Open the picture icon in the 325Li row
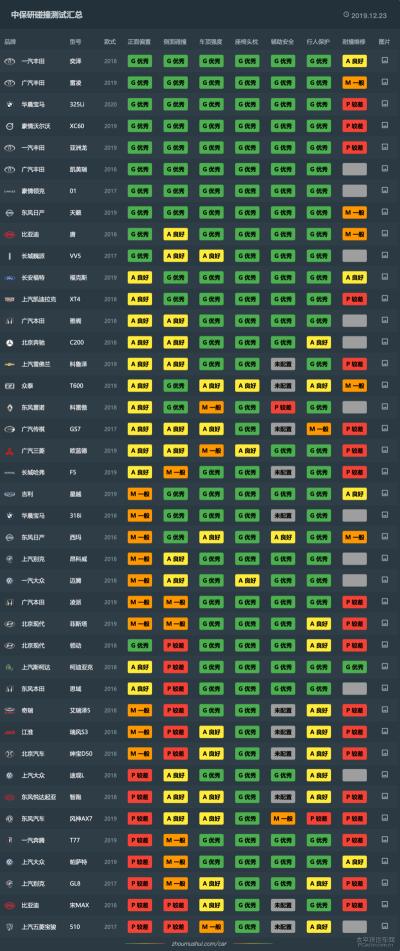This screenshot has width=400, height=951. [384, 104]
